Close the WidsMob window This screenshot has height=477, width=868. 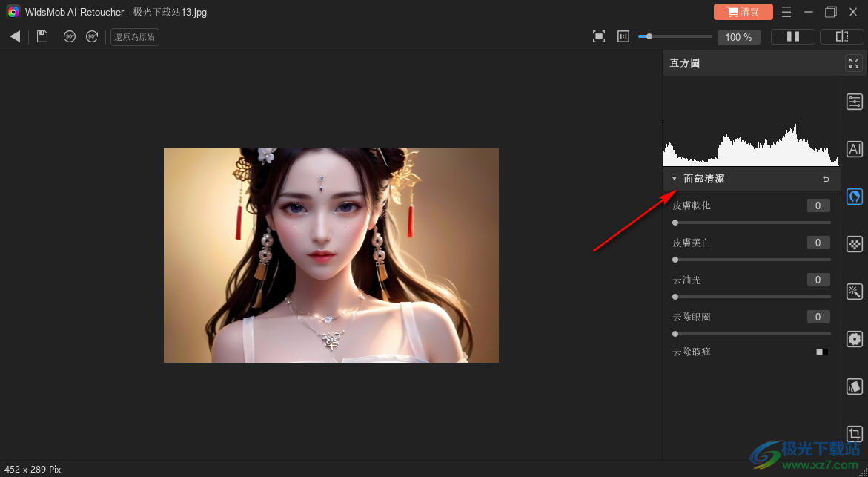click(x=853, y=12)
